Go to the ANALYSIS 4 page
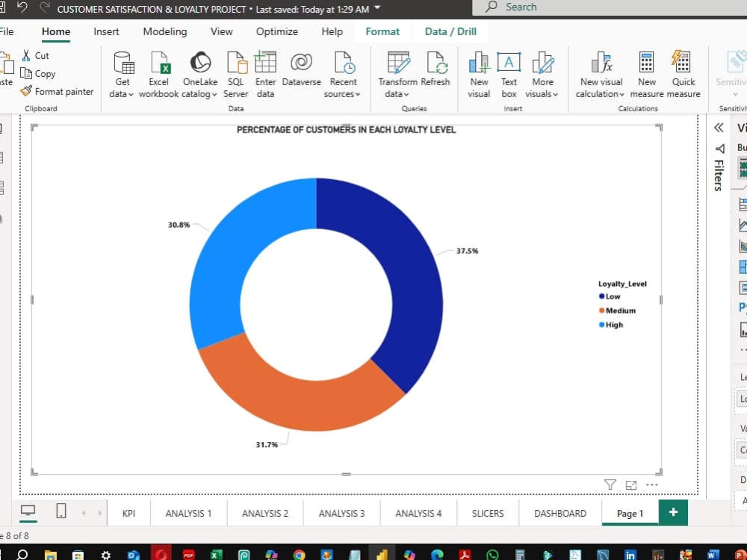Viewport: 747px width, 560px height. coord(418,514)
